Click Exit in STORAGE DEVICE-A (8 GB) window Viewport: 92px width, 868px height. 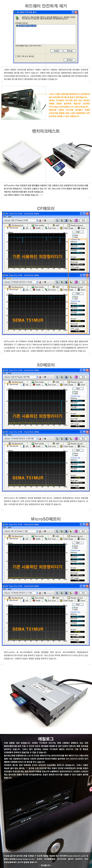[83, 282]
